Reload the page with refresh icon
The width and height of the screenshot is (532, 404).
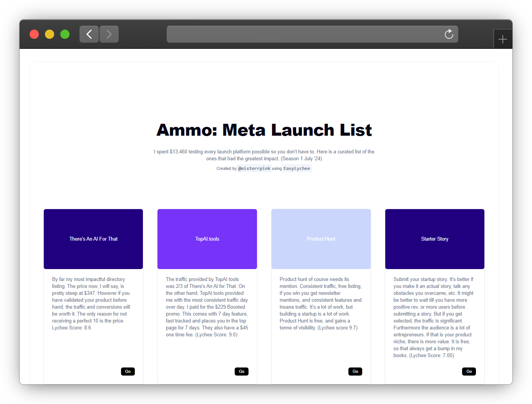449,34
